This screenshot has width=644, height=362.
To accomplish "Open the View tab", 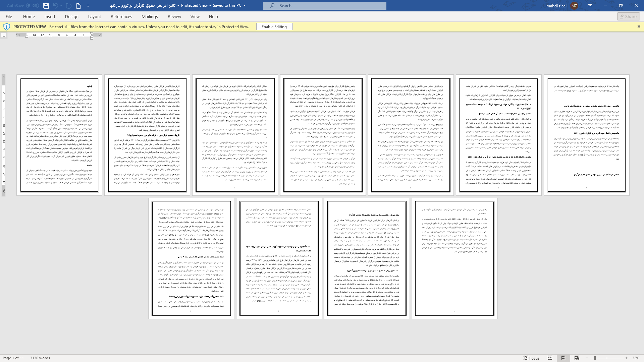I will (195, 16).
